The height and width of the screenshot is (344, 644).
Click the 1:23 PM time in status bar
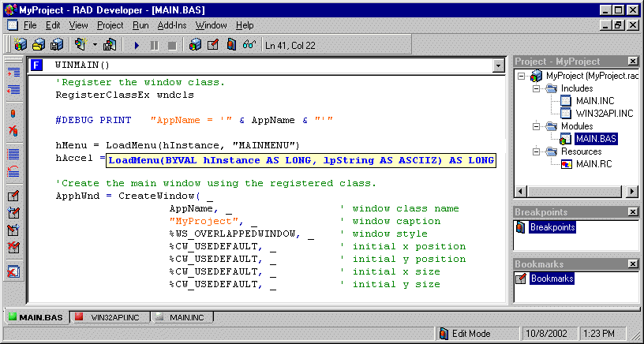click(x=601, y=333)
